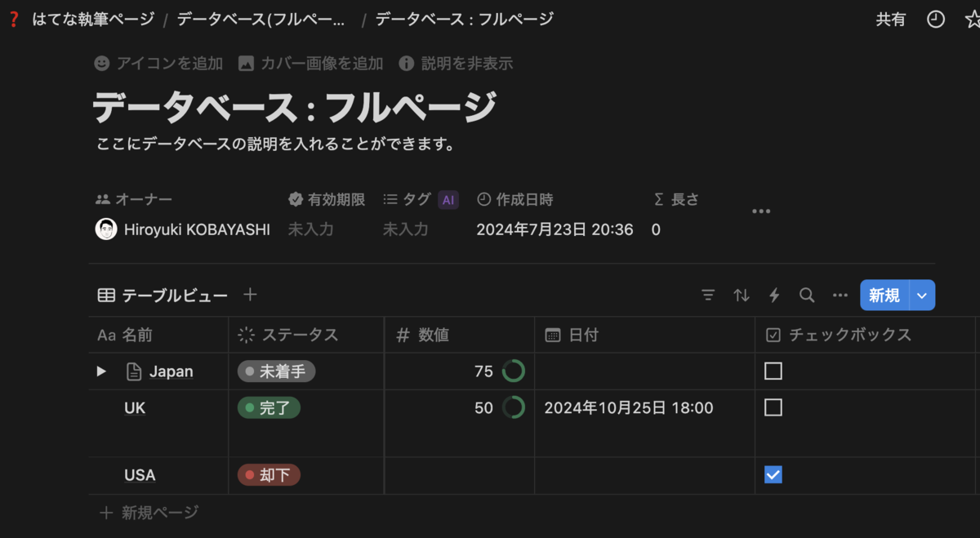Image resolution: width=980 pixels, height=538 pixels.
Task: Open page history with the clock icon
Action: point(936,19)
